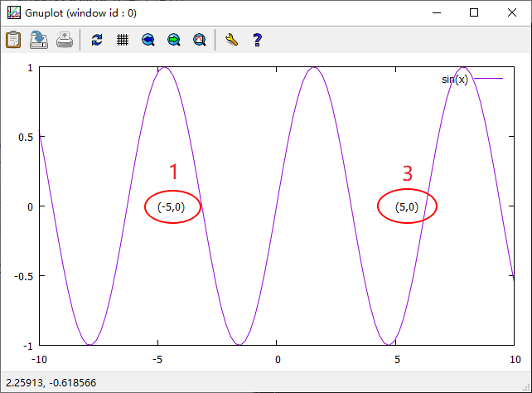Open the wrench options menu
Image resolution: width=532 pixels, height=393 pixels.
(231, 40)
